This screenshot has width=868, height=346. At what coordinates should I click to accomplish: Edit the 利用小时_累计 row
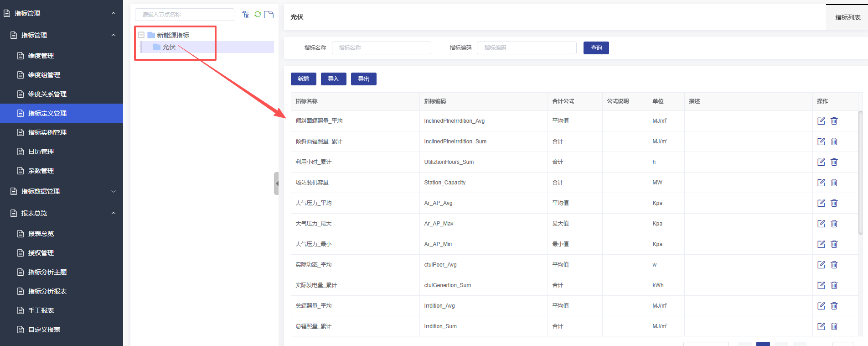[x=821, y=162]
